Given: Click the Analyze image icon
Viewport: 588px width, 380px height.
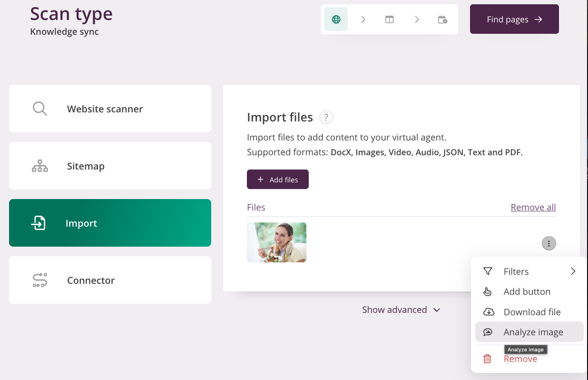Looking at the screenshot, I should coord(488,332).
